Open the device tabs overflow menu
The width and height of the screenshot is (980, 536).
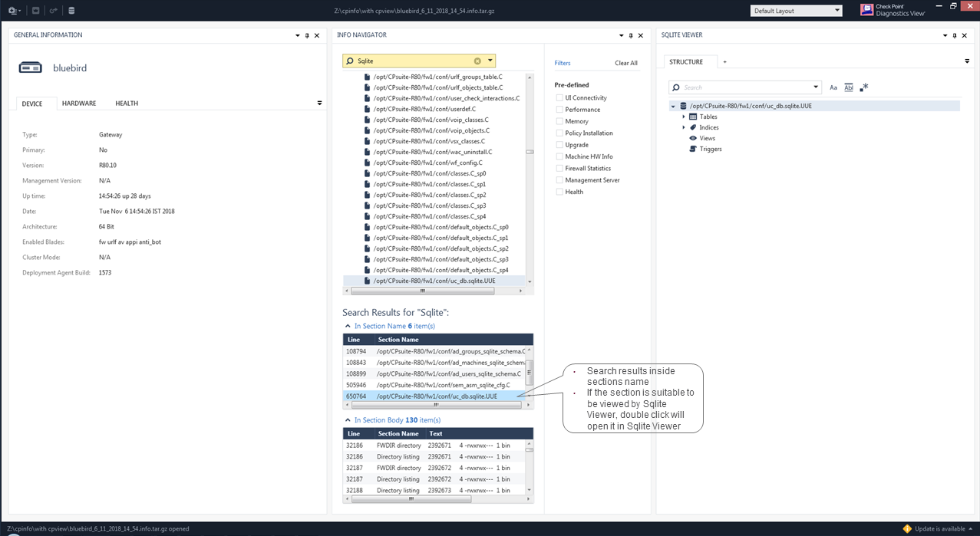[320, 104]
